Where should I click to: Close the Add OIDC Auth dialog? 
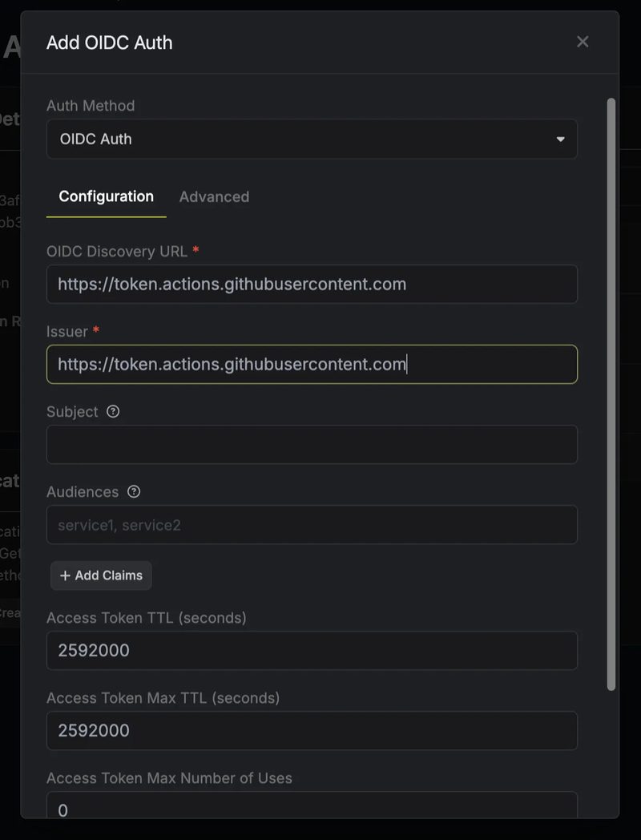(x=583, y=42)
